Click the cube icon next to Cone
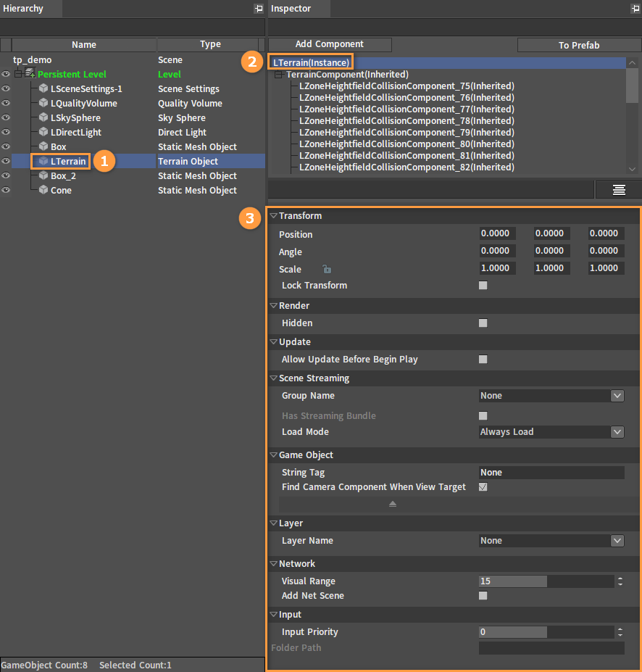Image resolution: width=642 pixels, height=672 pixels. (x=43, y=190)
